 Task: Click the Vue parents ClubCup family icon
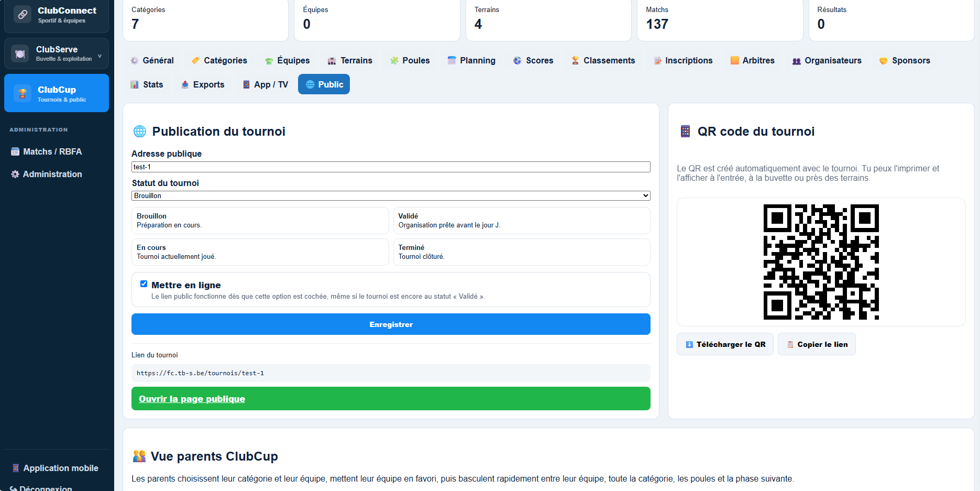[139, 456]
